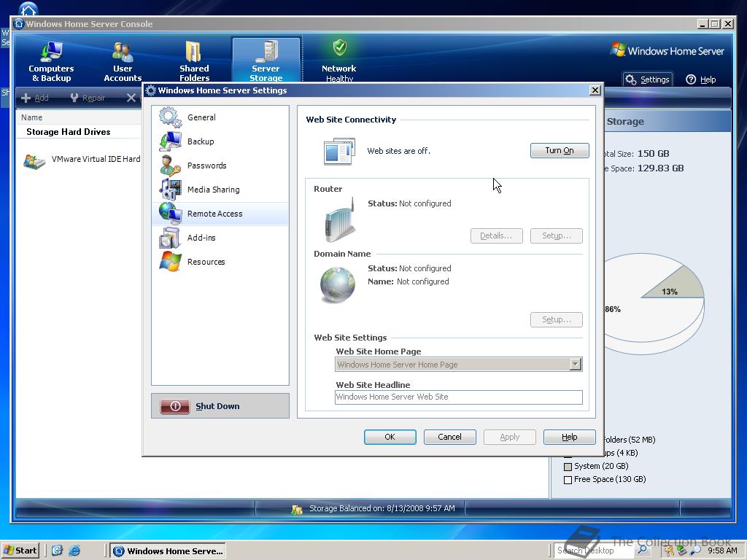Open Shared Folders tab icon
This screenshot has width=747, height=560.
coord(193,52)
